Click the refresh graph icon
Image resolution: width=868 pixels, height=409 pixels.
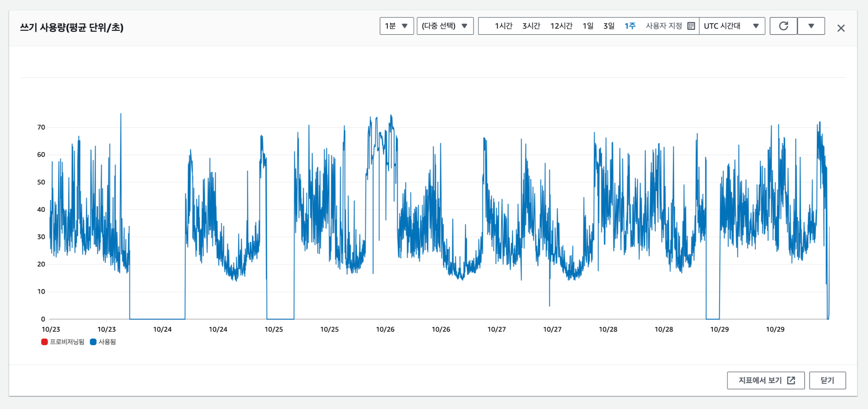click(x=783, y=26)
